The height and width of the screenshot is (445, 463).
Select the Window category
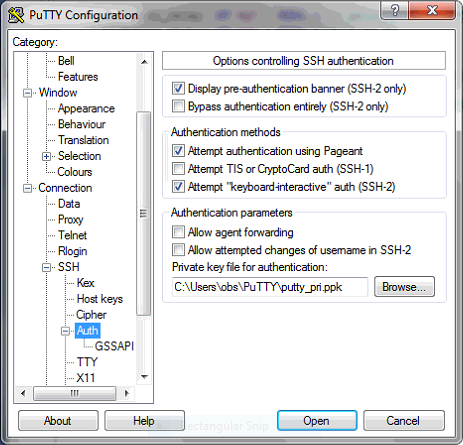58,92
